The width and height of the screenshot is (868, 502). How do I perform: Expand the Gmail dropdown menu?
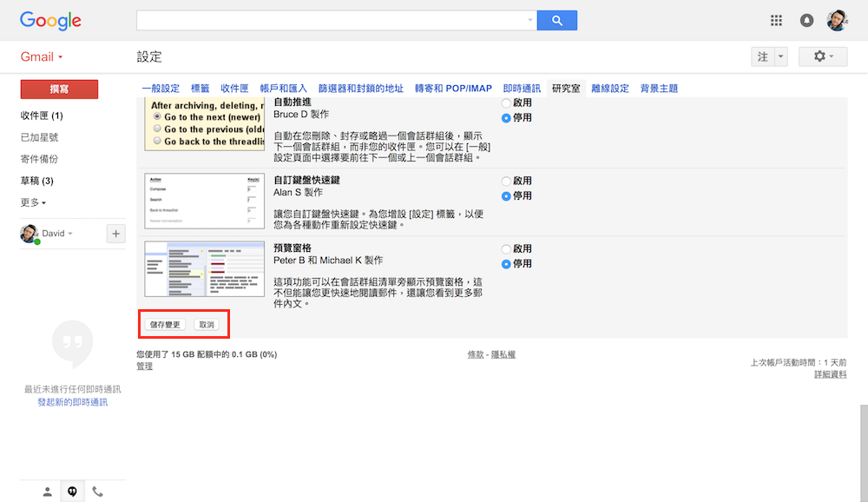[x=42, y=57]
